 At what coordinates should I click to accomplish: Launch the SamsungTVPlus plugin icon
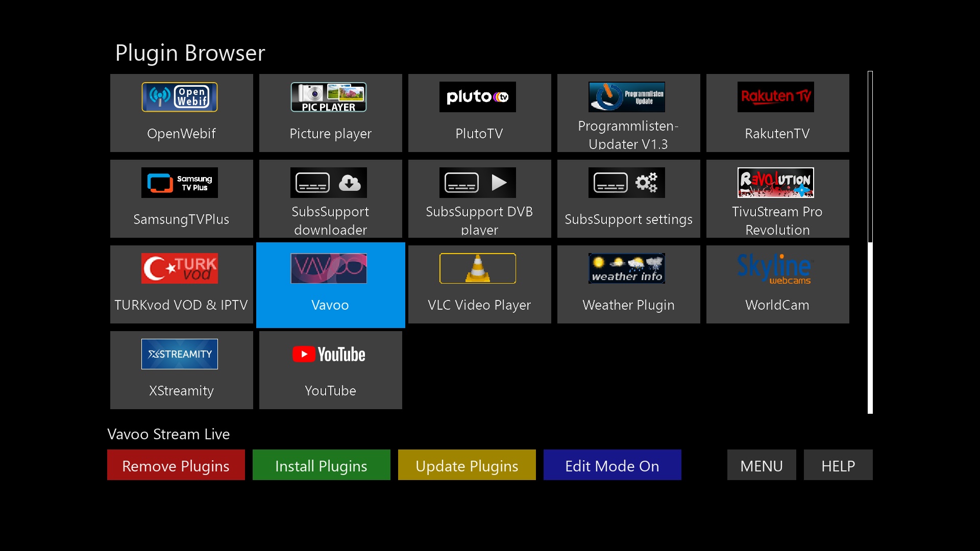click(x=180, y=183)
